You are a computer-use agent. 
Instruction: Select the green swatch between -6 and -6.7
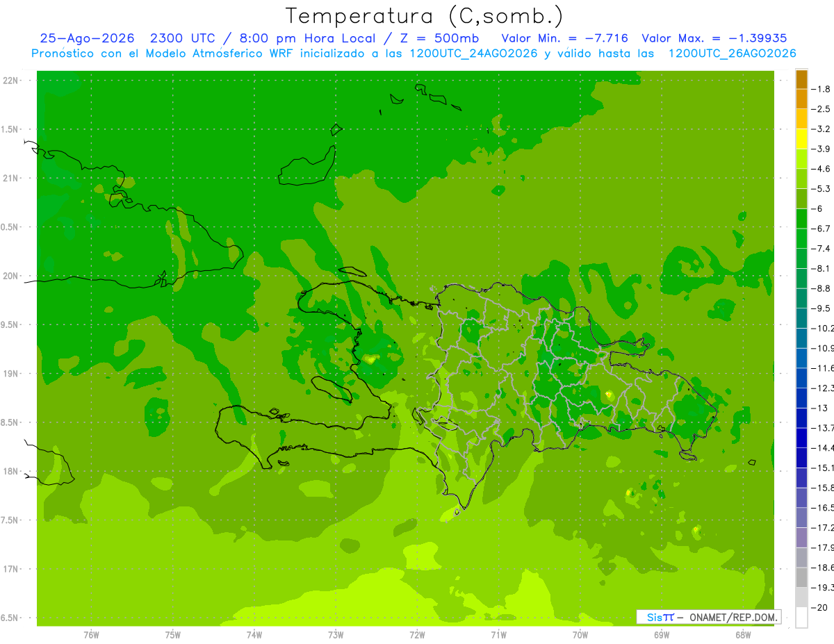pos(801,219)
